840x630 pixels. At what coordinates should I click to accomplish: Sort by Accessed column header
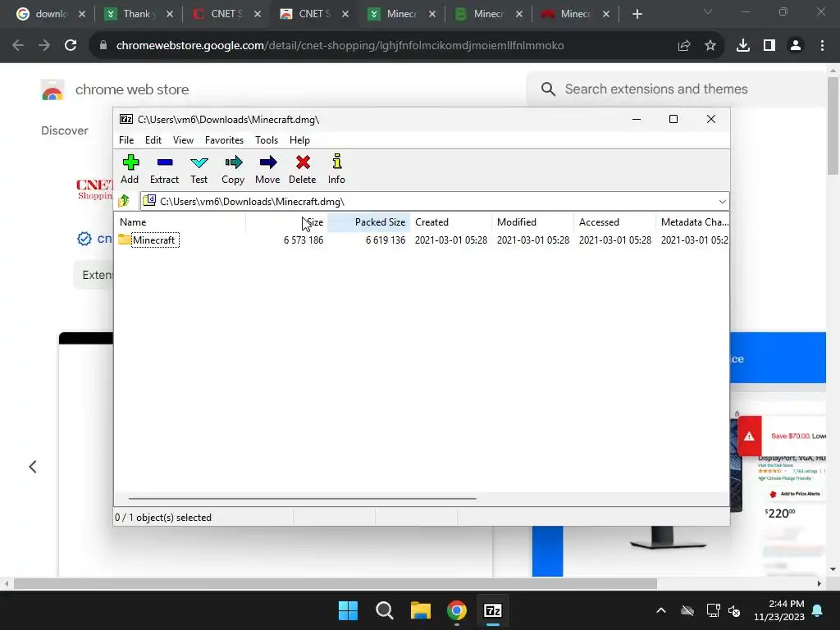point(615,221)
